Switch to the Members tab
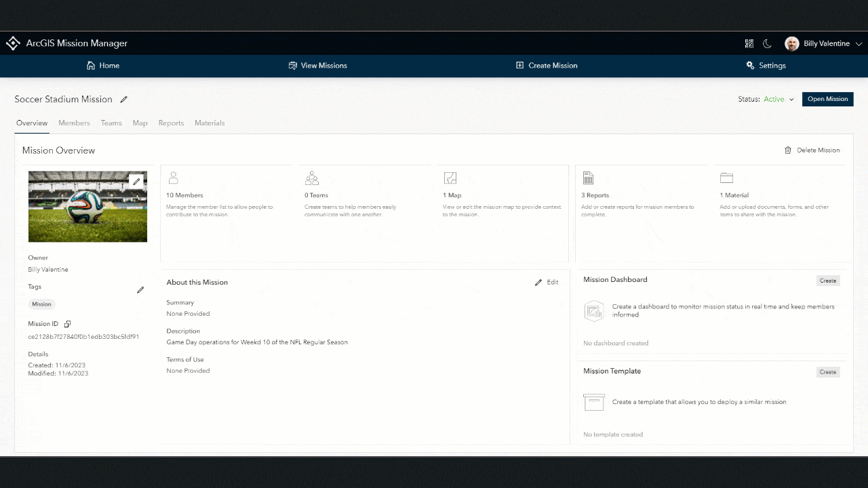 [x=74, y=123]
